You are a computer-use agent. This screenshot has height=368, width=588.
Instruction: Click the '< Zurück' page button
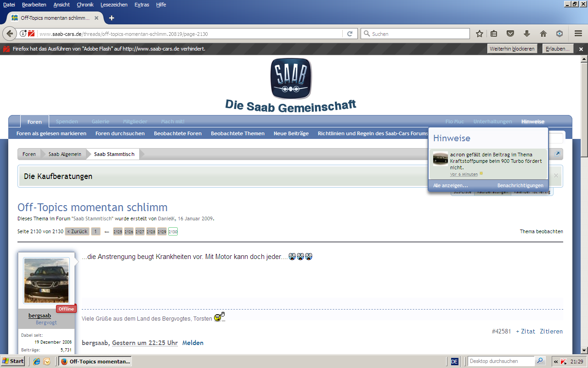pyautogui.click(x=77, y=231)
